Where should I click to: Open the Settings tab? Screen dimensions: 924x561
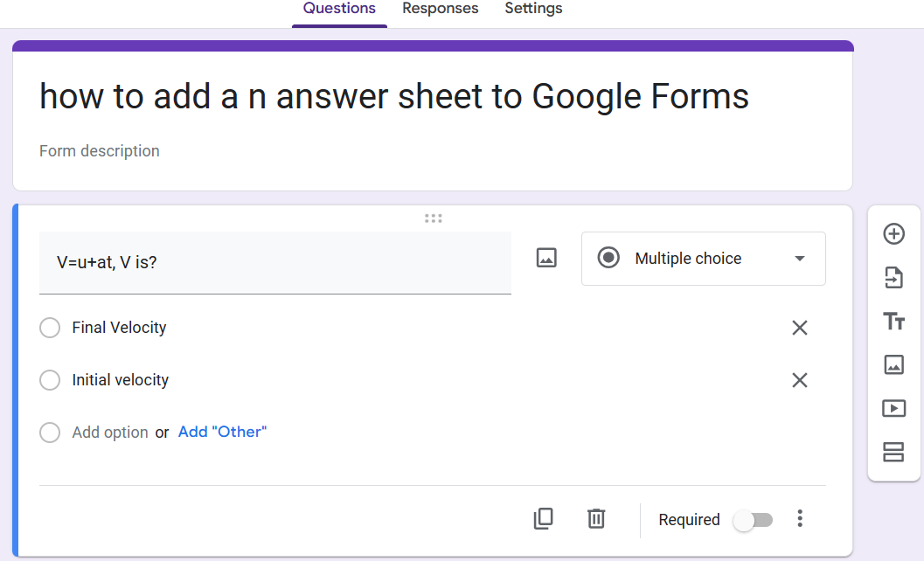click(x=533, y=9)
